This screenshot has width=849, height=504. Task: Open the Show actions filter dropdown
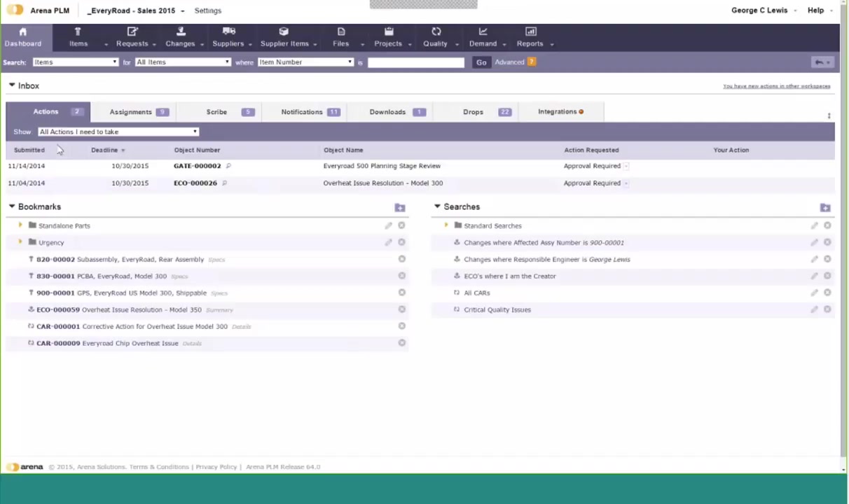click(118, 132)
